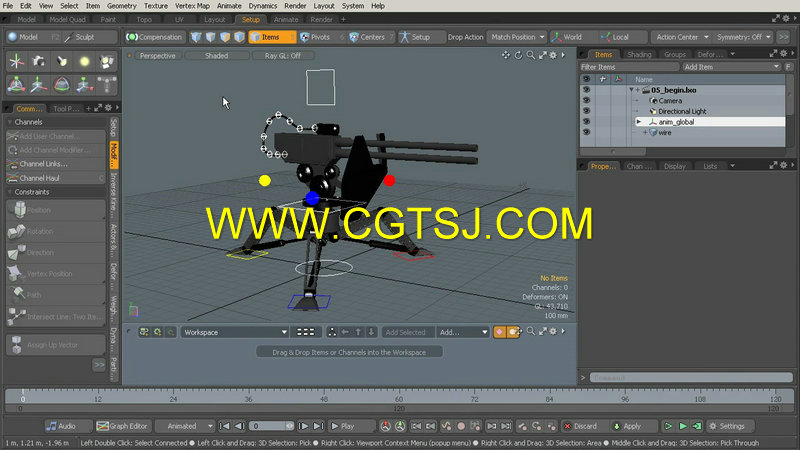
Task: Click the viewport rotate view icon
Action: click(518, 55)
